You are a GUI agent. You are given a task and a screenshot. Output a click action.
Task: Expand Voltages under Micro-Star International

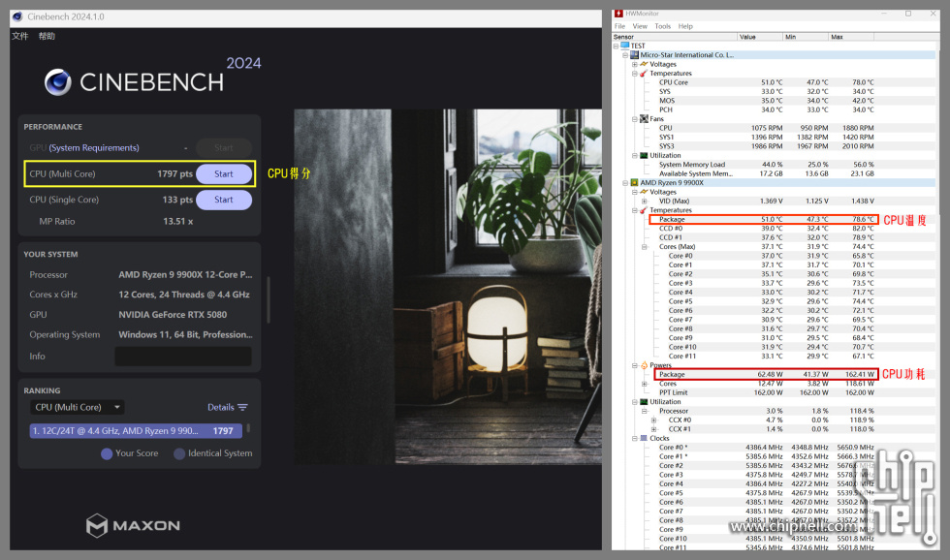coord(634,64)
